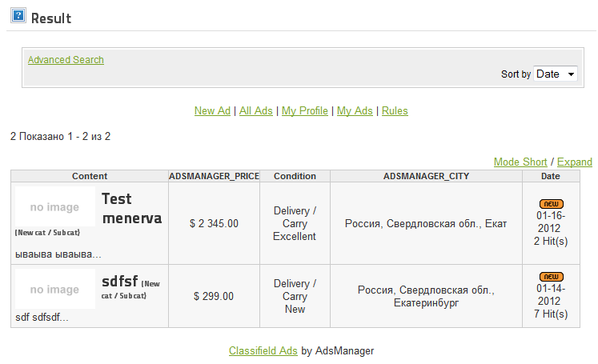The image size is (598, 364).
Task: Open the no image thumbnail for sdfsf
Action: [x=54, y=290]
